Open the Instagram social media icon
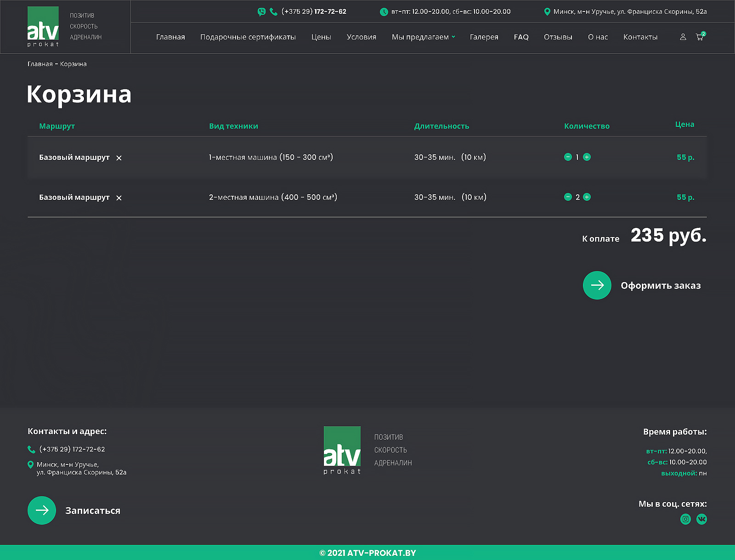Screen dimensions: 735x560 pyautogui.click(x=685, y=519)
